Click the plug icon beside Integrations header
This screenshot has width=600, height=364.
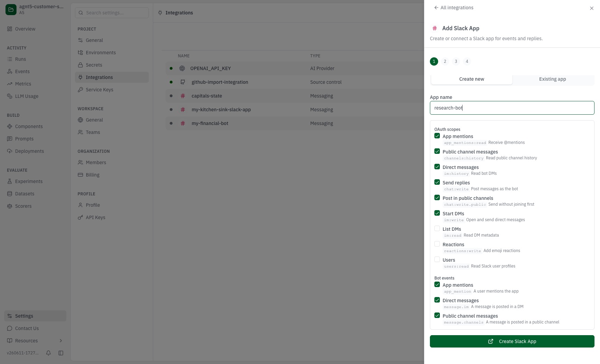coord(160,13)
